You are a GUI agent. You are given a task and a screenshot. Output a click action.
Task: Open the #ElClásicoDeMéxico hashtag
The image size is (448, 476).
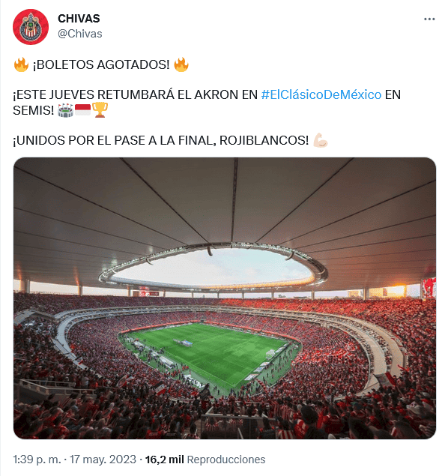[x=321, y=94]
